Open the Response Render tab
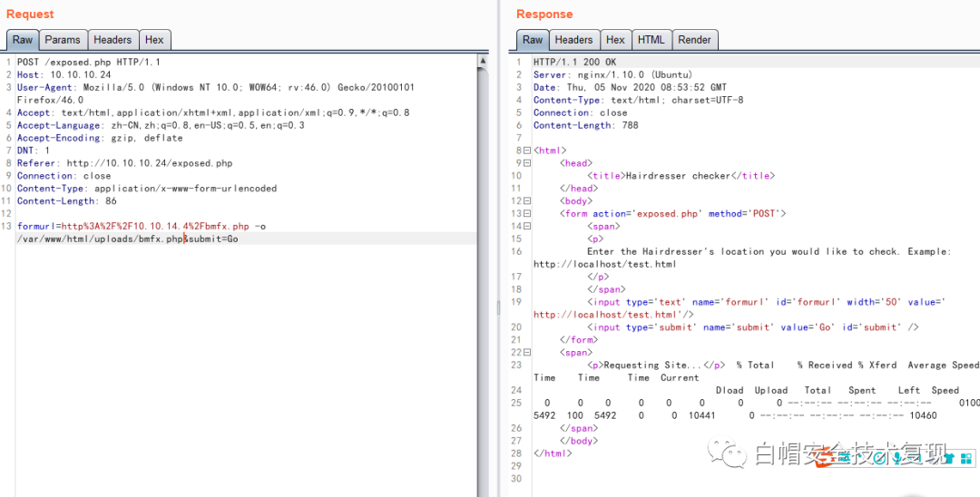Screen dimensions: 980x497 coord(694,39)
